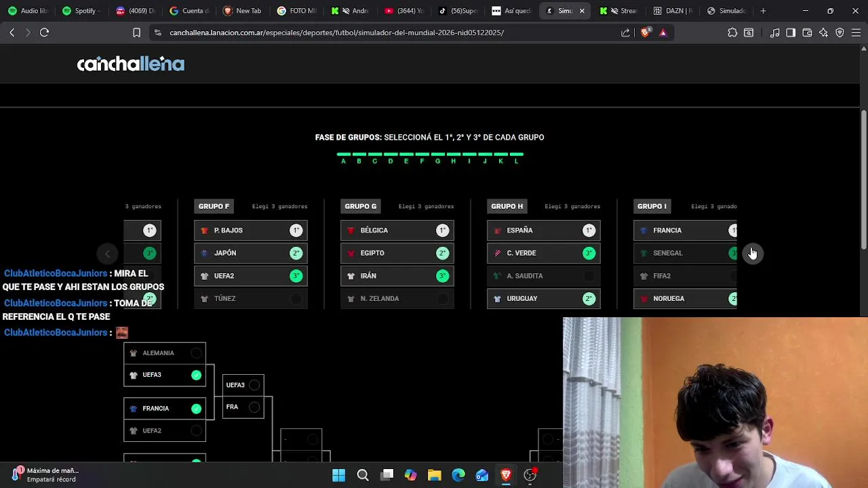Jump to group A in progress bar
This screenshot has height=488, width=868.
[343, 158]
